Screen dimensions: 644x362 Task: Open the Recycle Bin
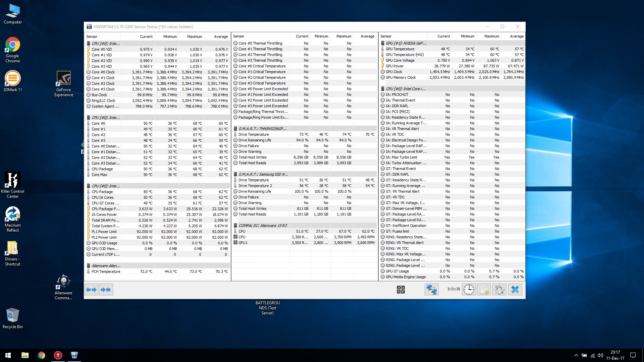tap(13, 318)
